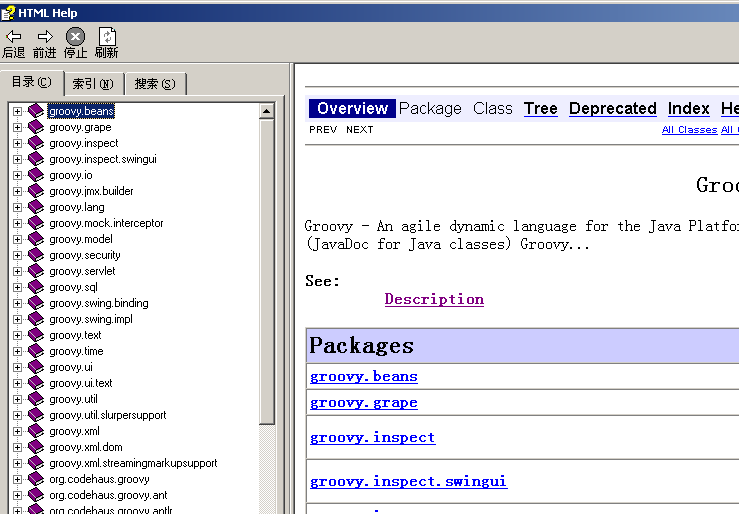
Task: Select the Overview navigation item
Action: [x=352, y=108]
